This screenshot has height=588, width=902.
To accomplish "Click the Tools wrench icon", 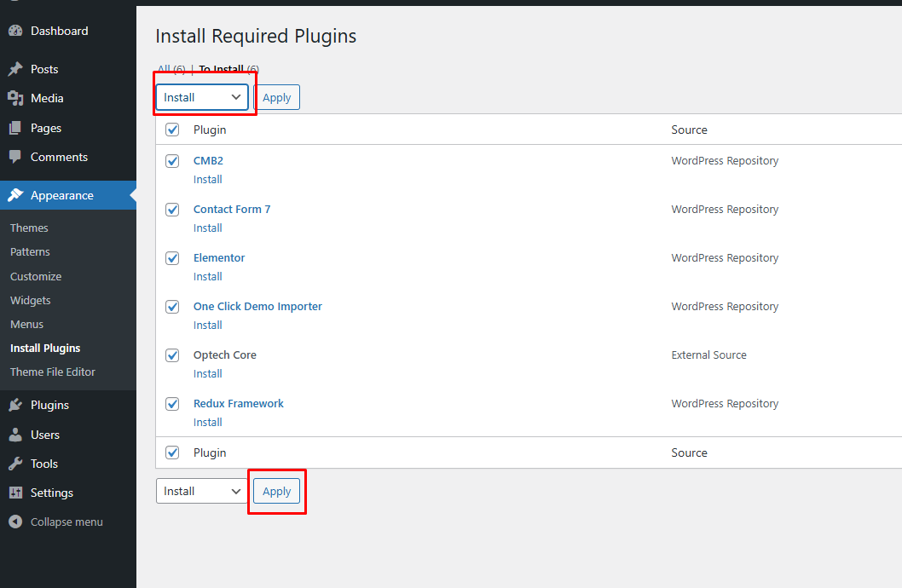I will click(x=15, y=464).
